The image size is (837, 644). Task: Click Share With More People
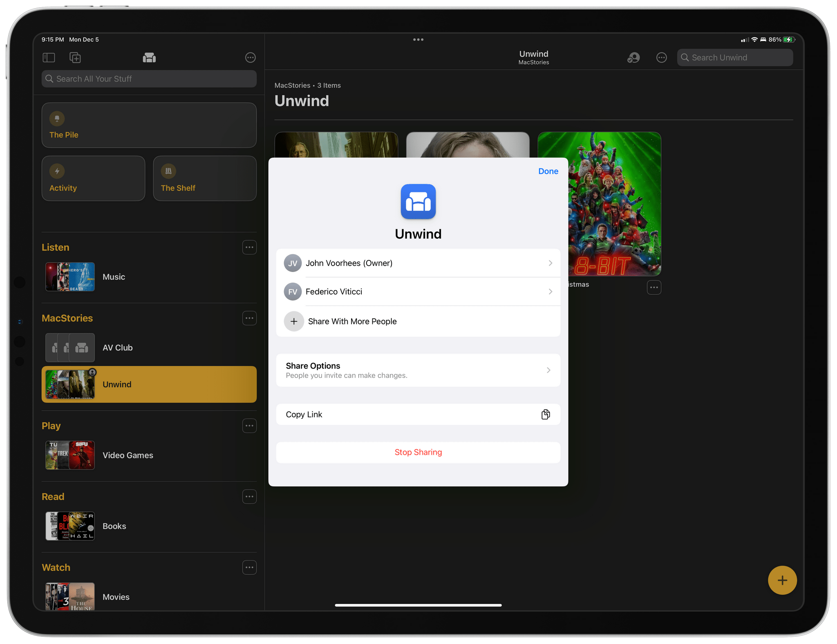pyautogui.click(x=418, y=321)
